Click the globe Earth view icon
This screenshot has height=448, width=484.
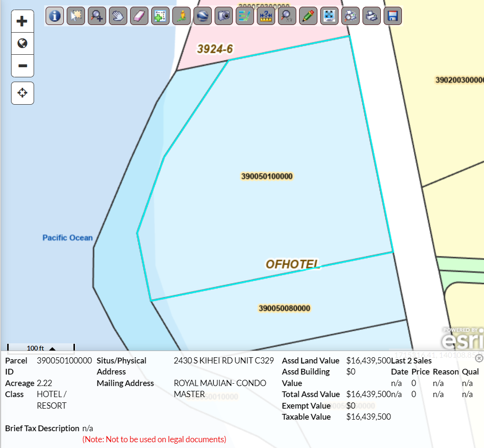[x=203, y=16]
